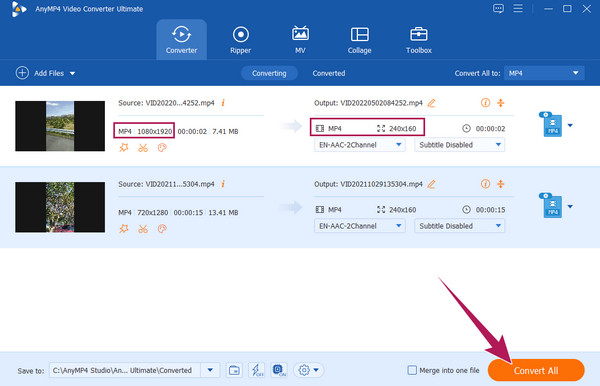Expand the format arrow beside the first video's MP4 icon
The image size is (600, 386).
(570, 125)
